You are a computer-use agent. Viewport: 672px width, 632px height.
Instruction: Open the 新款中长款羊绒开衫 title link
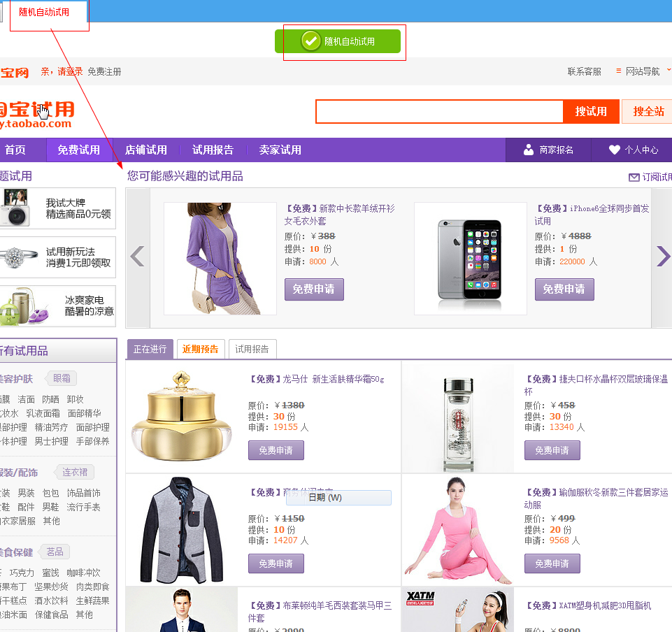pos(339,215)
